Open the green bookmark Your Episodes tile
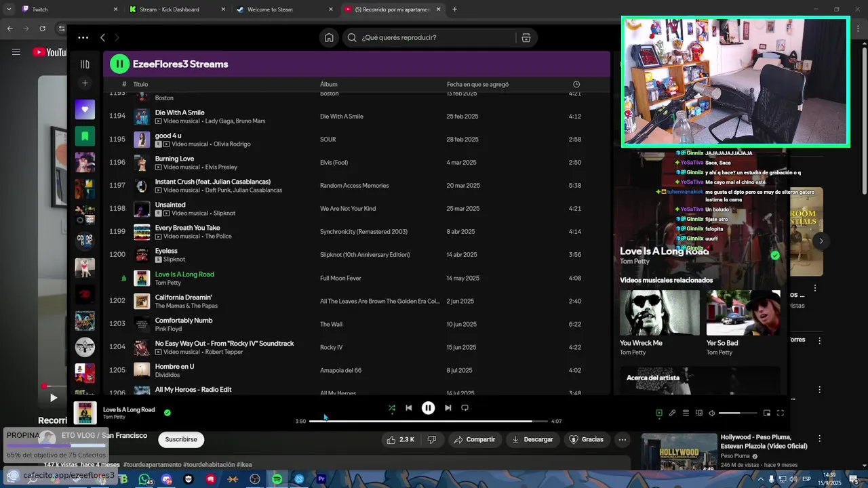The width and height of the screenshot is (868, 488). [85, 136]
